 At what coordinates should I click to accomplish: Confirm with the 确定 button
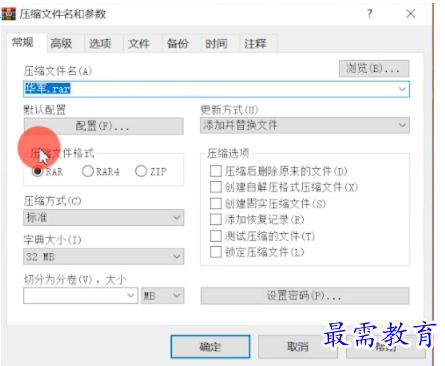pyautogui.click(x=210, y=347)
